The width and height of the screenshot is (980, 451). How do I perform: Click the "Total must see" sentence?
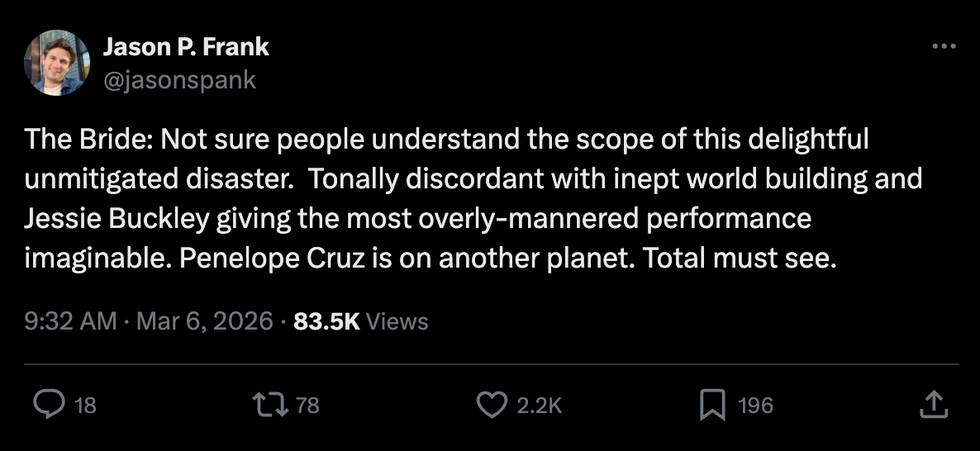point(740,259)
